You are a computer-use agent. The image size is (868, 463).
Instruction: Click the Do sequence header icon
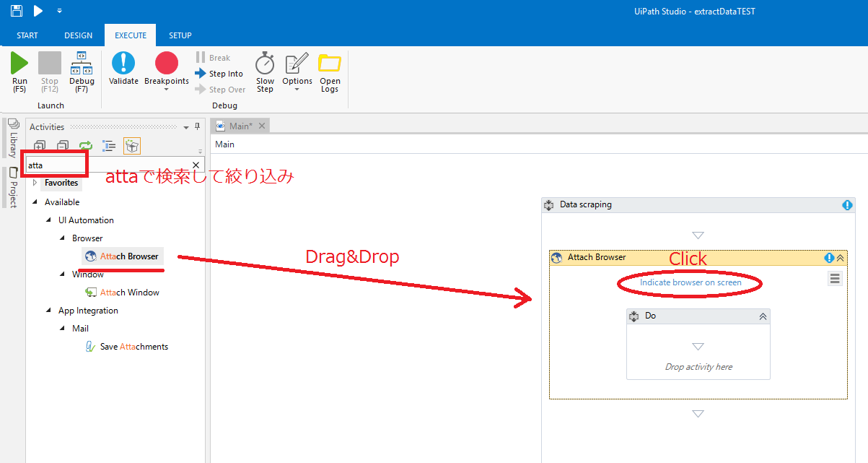click(x=634, y=316)
